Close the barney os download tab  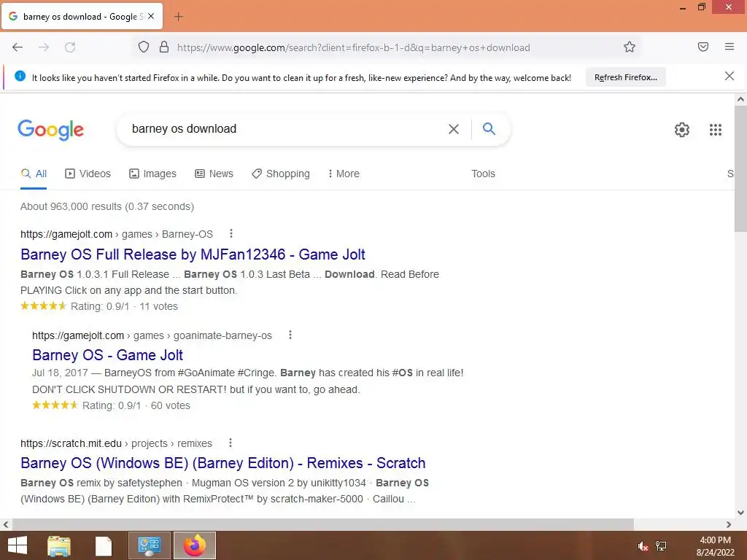tap(151, 16)
